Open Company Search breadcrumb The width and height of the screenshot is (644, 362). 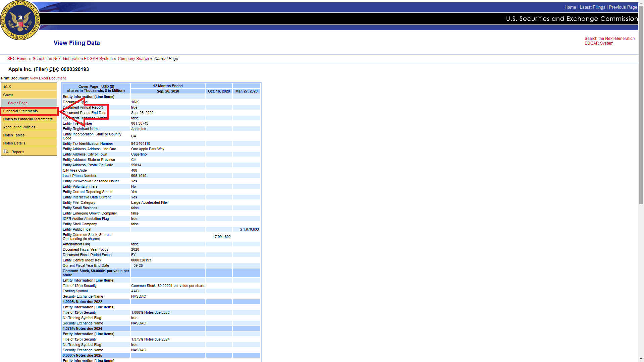point(133,59)
